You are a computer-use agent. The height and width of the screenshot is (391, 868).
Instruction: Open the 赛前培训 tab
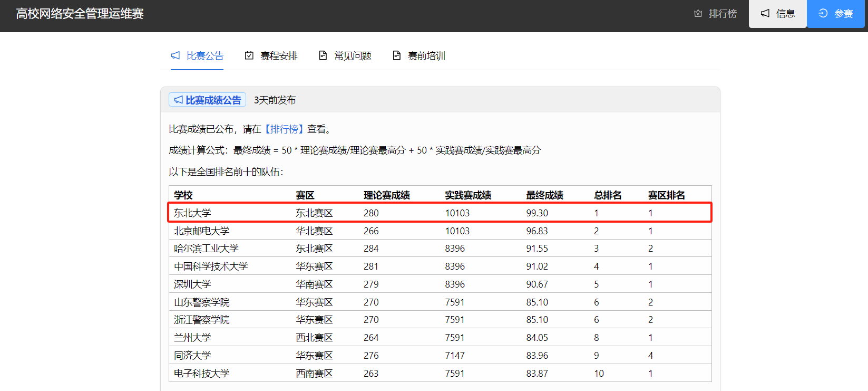point(426,56)
